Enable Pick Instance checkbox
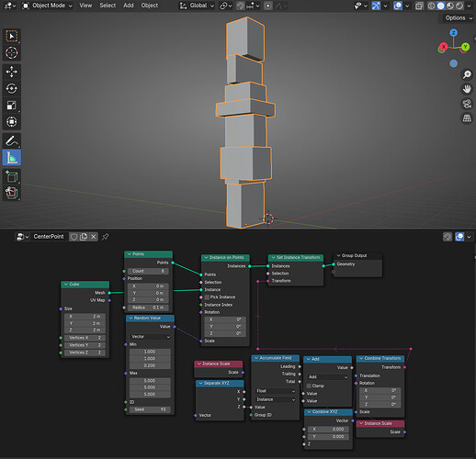The width and height of the screenshot is (476, 459). (x=207, y=297)
